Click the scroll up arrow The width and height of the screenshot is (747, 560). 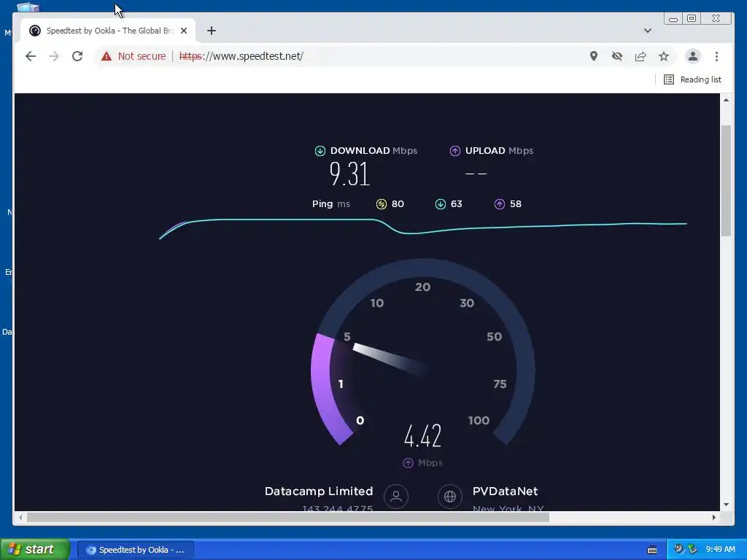(726, 100)
